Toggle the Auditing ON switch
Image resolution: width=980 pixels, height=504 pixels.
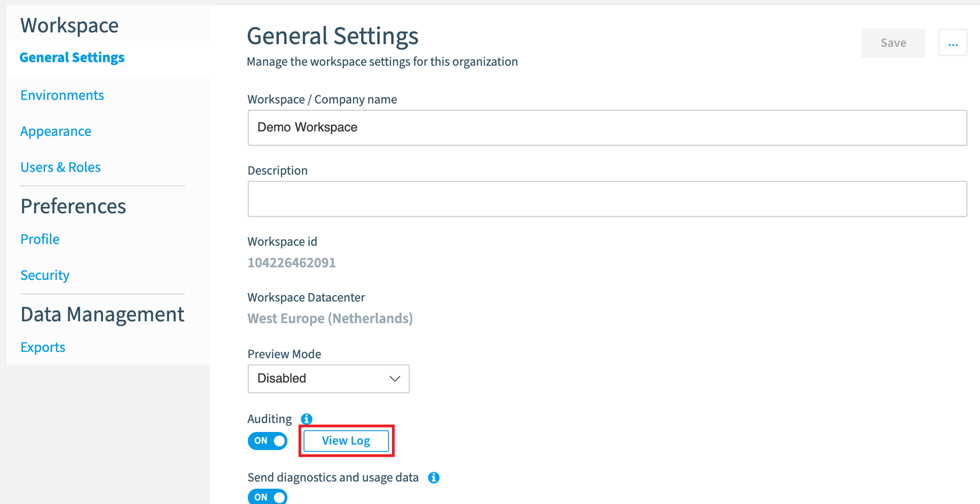click(x=268, y=441)
